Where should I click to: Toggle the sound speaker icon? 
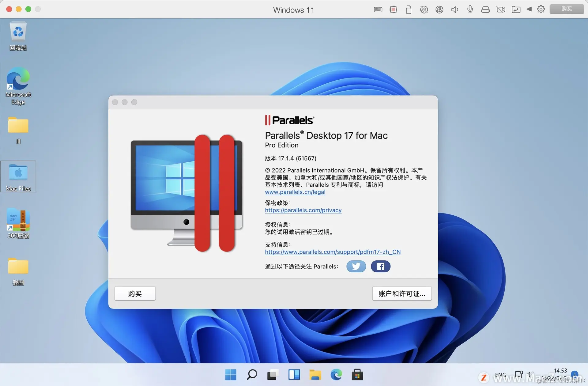[x=455, y=9]
